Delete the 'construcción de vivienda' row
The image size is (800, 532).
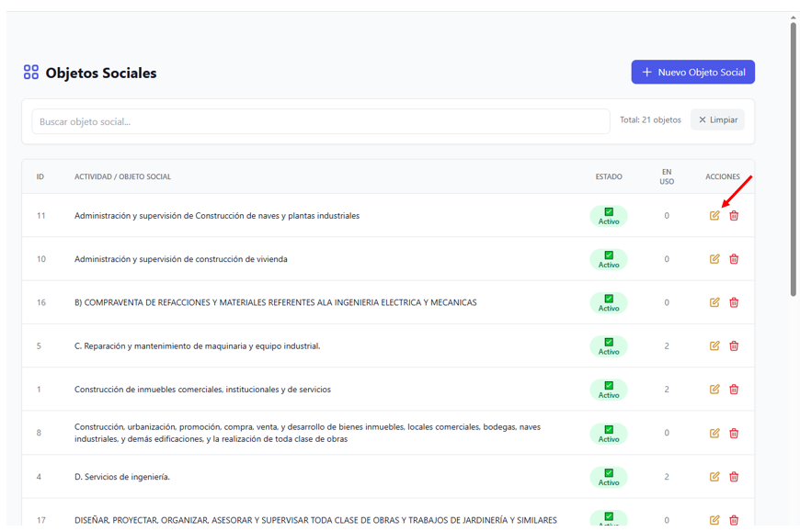coord(734,259)
